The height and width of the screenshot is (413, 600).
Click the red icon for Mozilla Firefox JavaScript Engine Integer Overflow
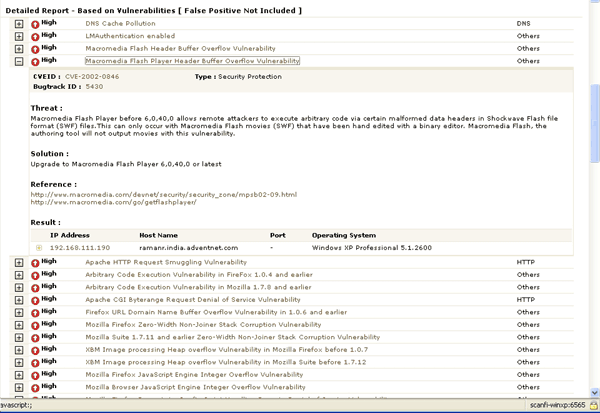(x=35, y=375)
